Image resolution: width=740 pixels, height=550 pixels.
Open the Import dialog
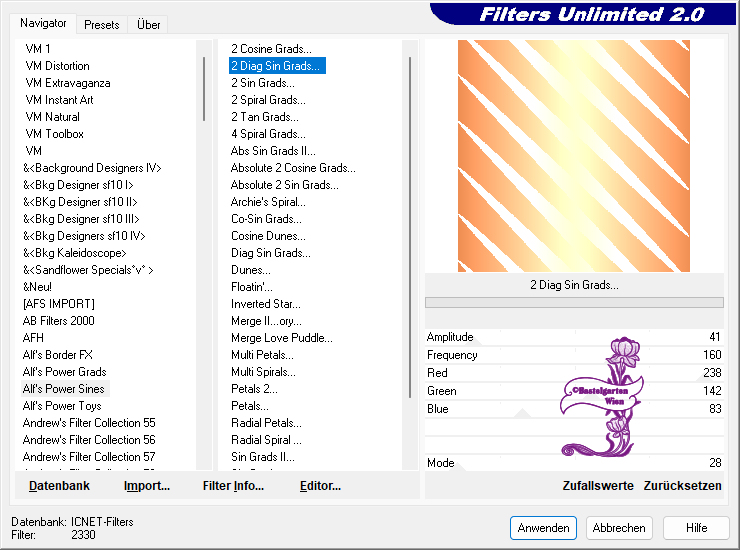coord(146,486)
